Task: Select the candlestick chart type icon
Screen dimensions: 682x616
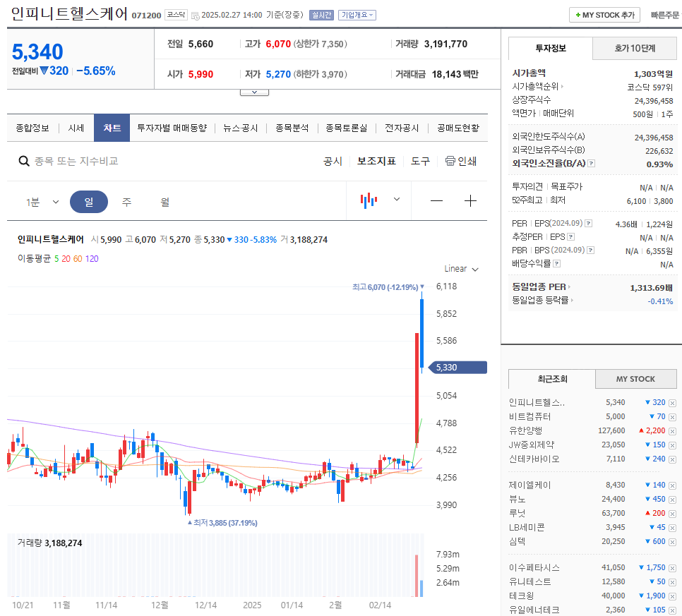Action: point(368,200)
